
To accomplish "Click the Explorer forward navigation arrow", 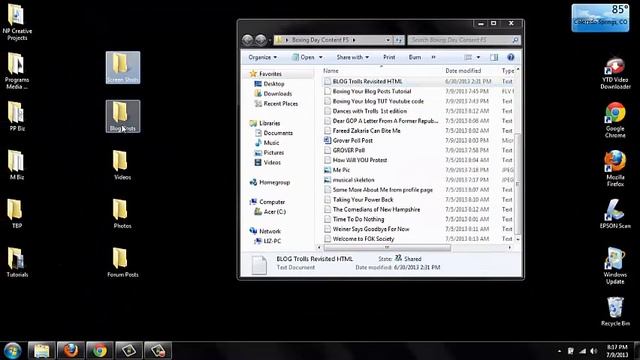I will pos(261,40).
